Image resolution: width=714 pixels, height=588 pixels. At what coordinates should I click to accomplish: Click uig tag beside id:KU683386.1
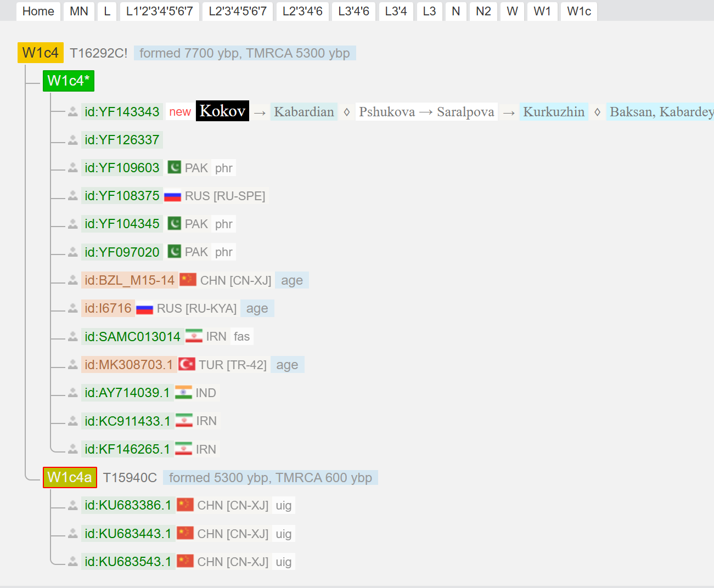pos(283,505)
